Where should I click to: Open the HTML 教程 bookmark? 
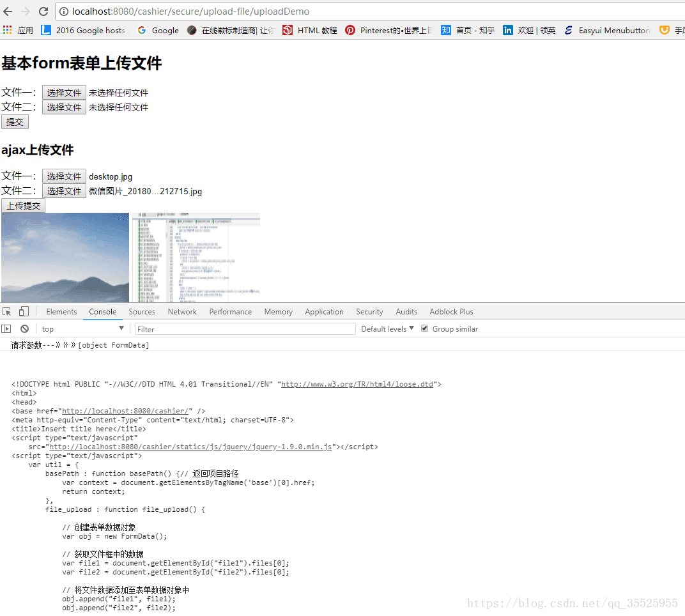[x=310, y=30]
